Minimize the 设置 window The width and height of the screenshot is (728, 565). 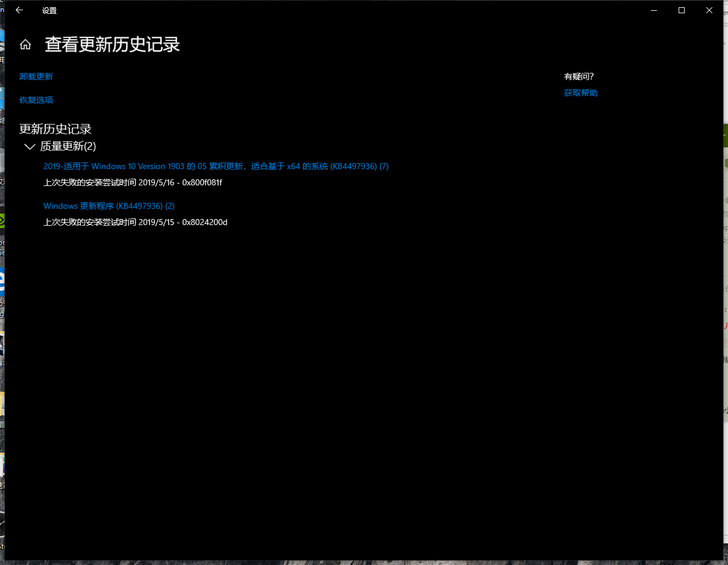654,10
